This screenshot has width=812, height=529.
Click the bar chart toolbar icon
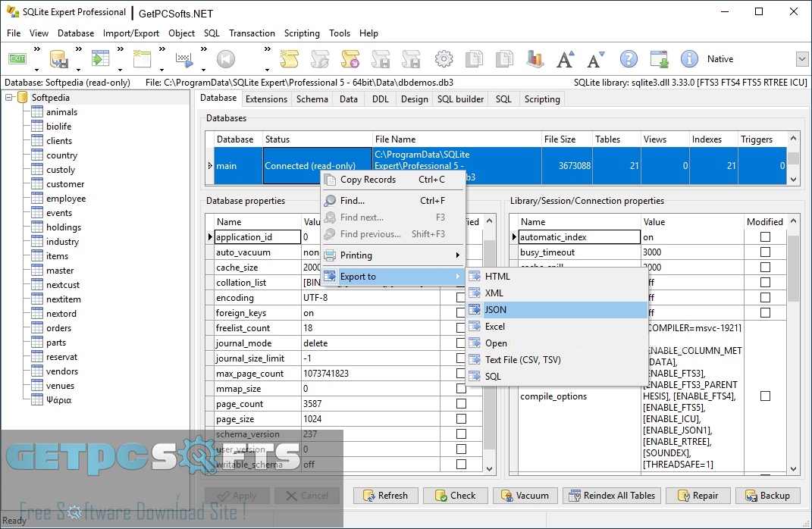tap(535, 59)
